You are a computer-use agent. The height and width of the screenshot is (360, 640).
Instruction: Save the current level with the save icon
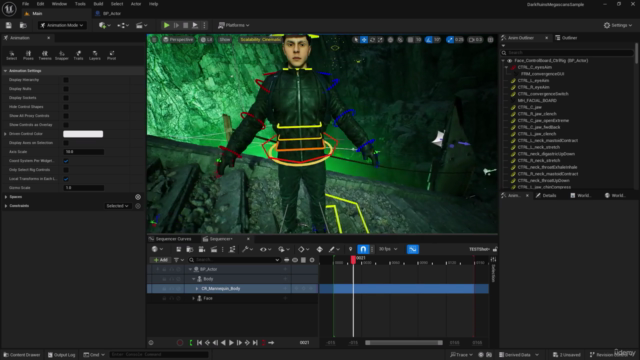[9, 25]
